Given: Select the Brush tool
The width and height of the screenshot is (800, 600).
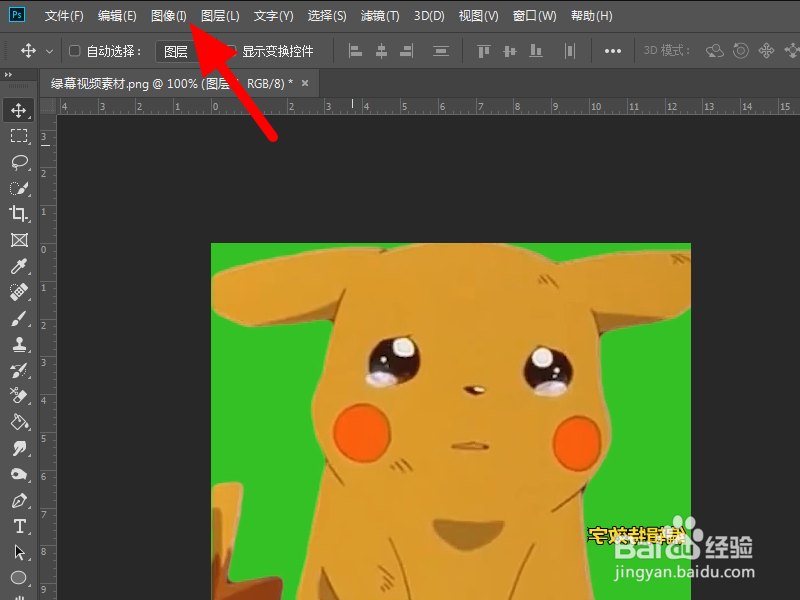Looking at the screenshot, I should [x=19, y=318].
